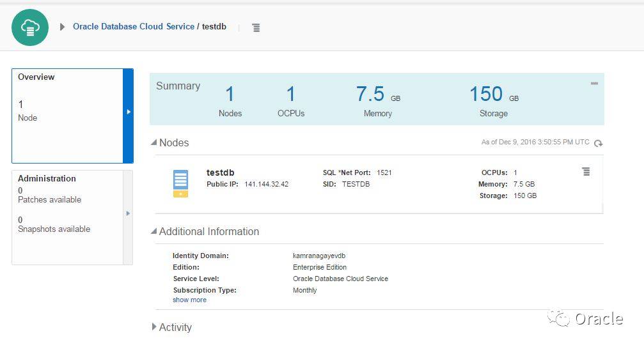Open the testdb node actions menu icon
Image resolution: width=644 pixels, height=345 pixels.
click(x=586, y=171)
